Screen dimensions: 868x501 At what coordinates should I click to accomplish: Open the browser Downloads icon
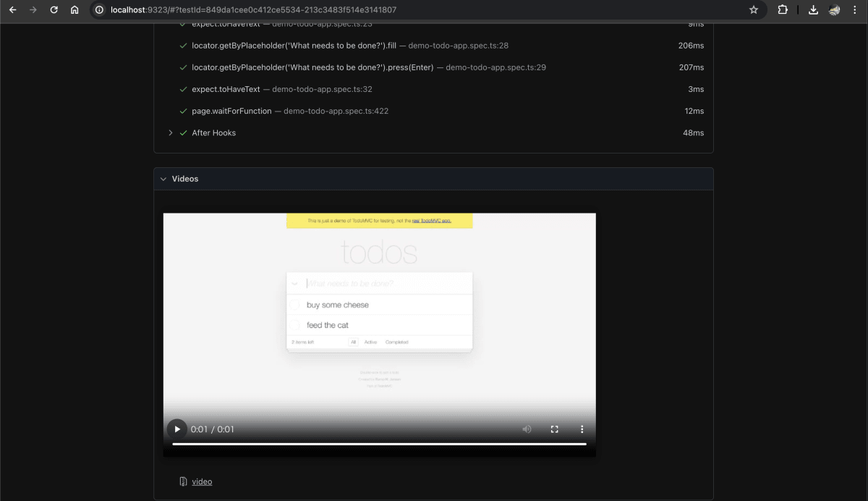[812, 10]
